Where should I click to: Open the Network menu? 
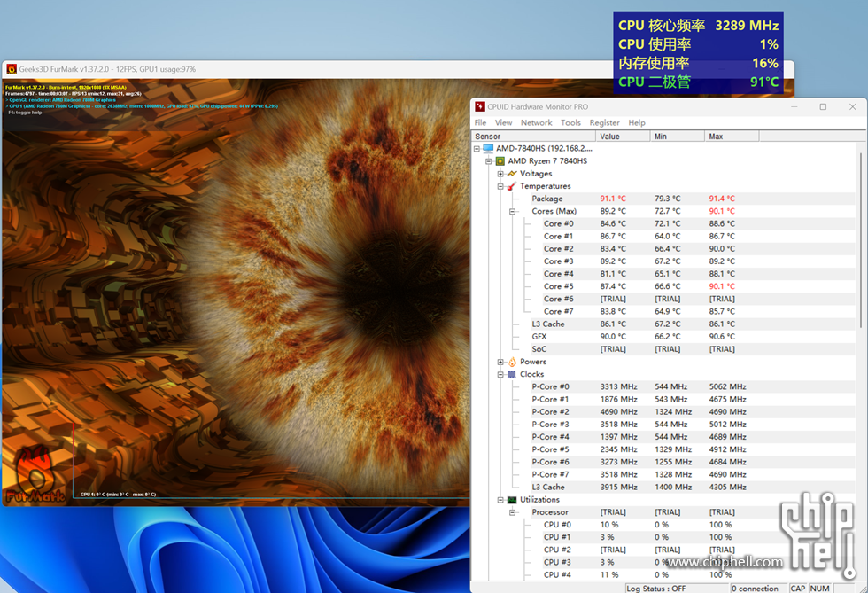(x=536, y=122)
